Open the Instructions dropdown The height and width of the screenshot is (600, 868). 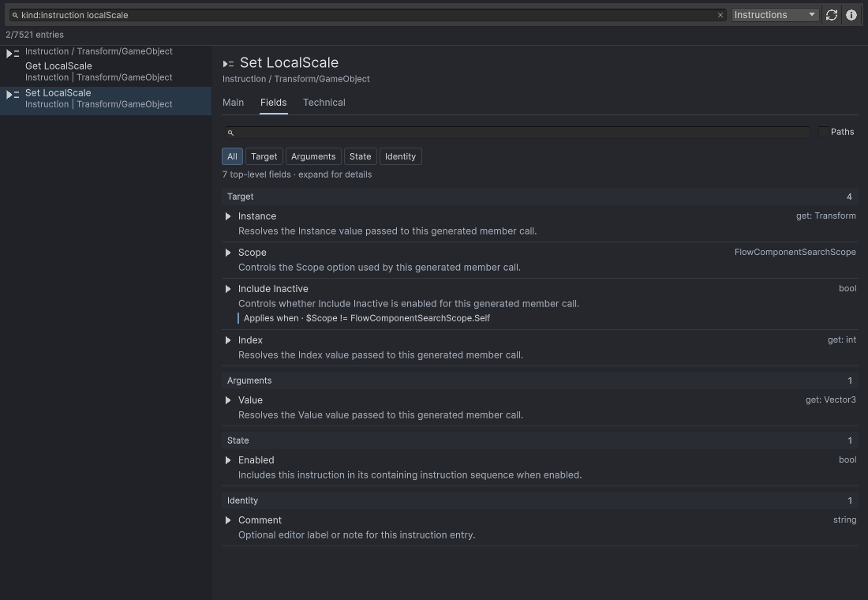pos(775,15)
